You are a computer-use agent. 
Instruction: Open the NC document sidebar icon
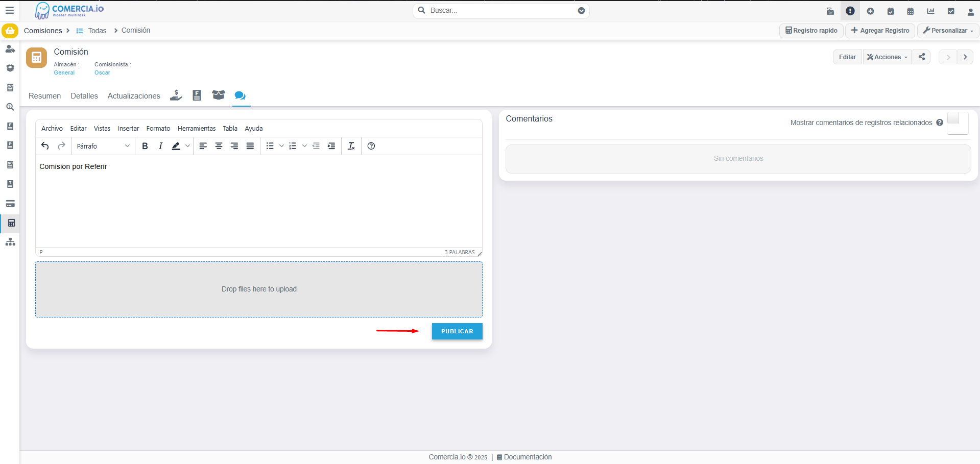tap(10, 165)
